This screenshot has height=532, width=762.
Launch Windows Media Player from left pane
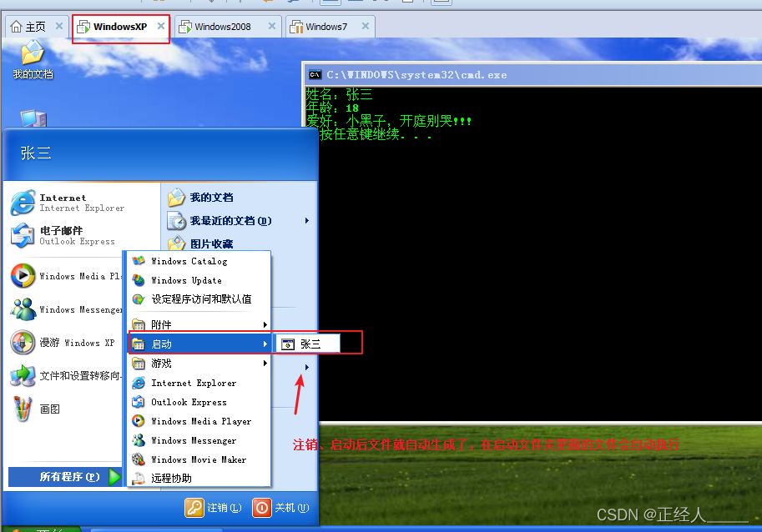pos(65,276)
